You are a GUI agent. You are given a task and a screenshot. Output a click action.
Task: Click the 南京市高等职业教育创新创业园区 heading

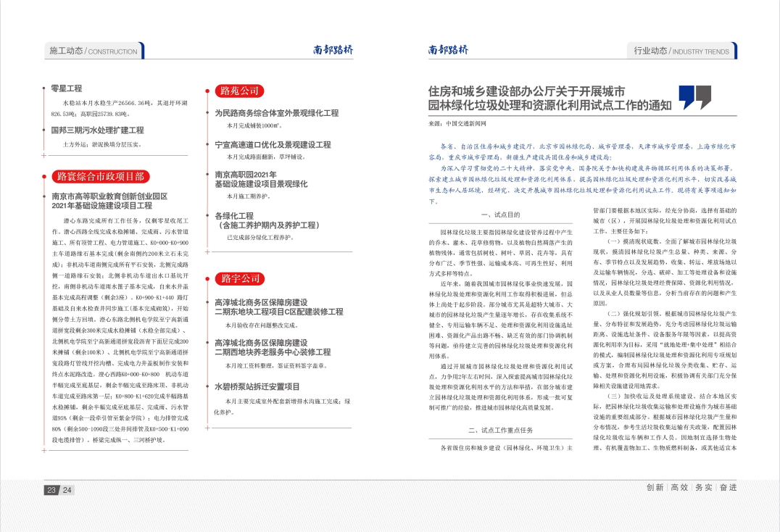(x=109, y=196)
